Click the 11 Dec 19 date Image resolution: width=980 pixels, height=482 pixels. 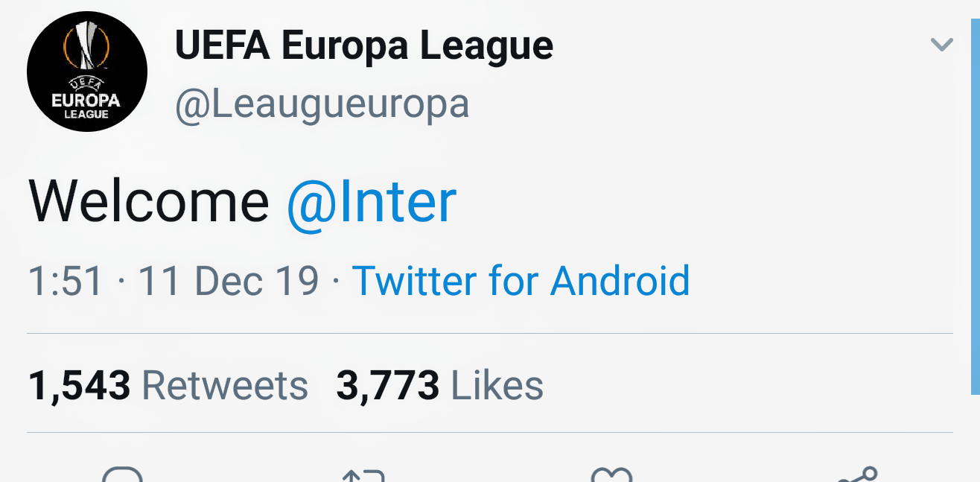(228, 282)
